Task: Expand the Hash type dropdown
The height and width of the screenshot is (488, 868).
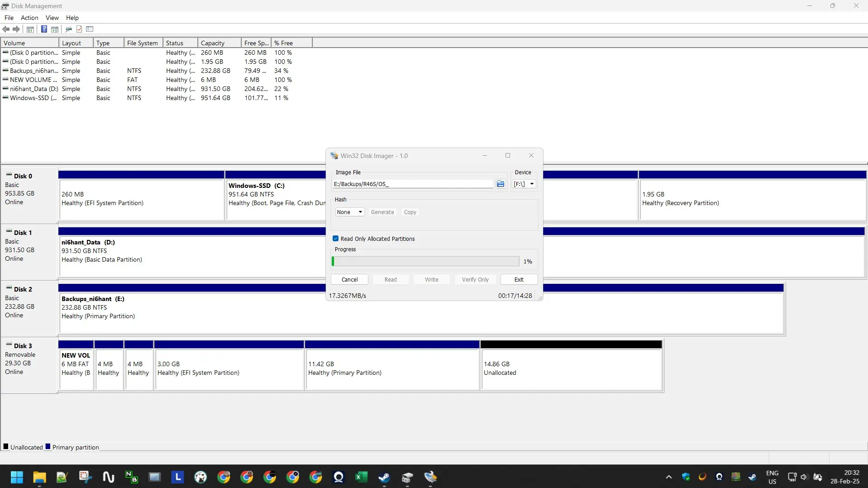Action: (x=349, y=212)
